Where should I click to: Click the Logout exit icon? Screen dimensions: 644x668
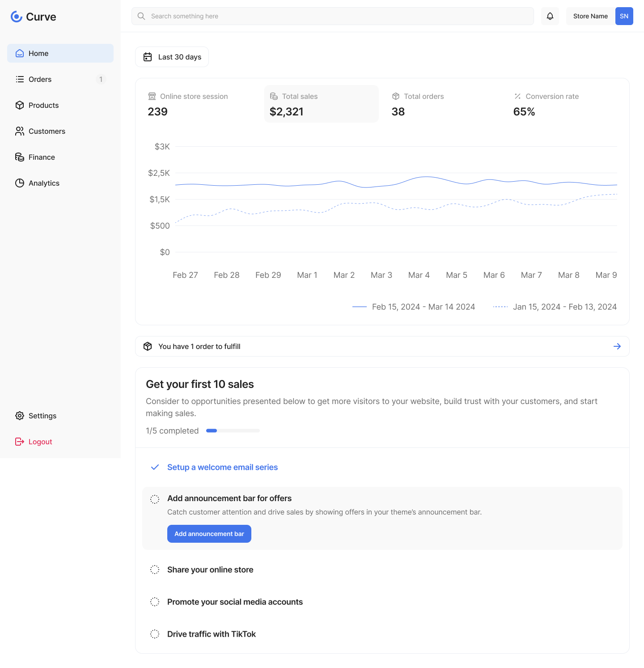20,442
